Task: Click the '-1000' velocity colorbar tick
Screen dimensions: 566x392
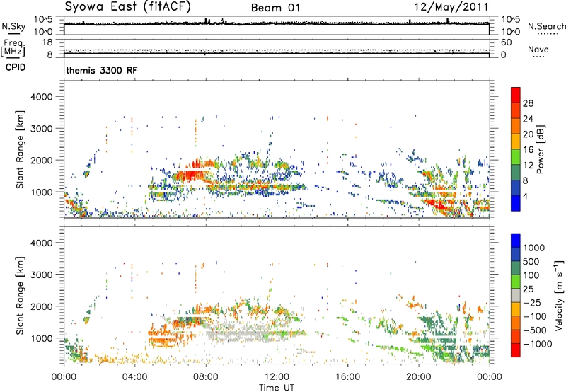Action: (538, 344)
